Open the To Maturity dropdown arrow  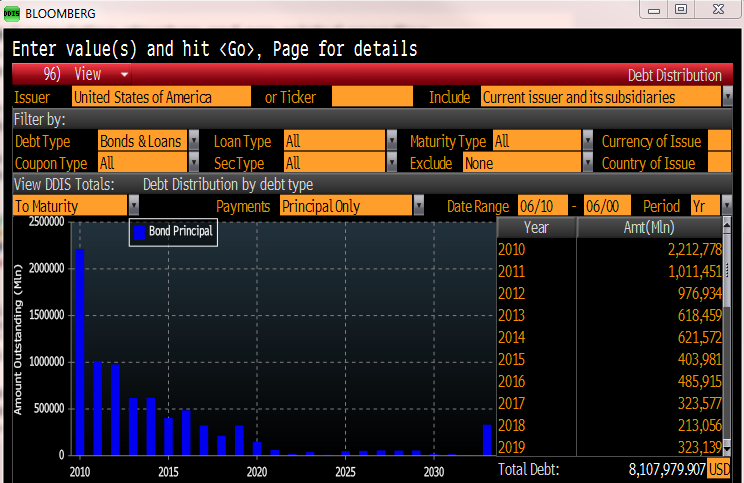coord(134,205)
